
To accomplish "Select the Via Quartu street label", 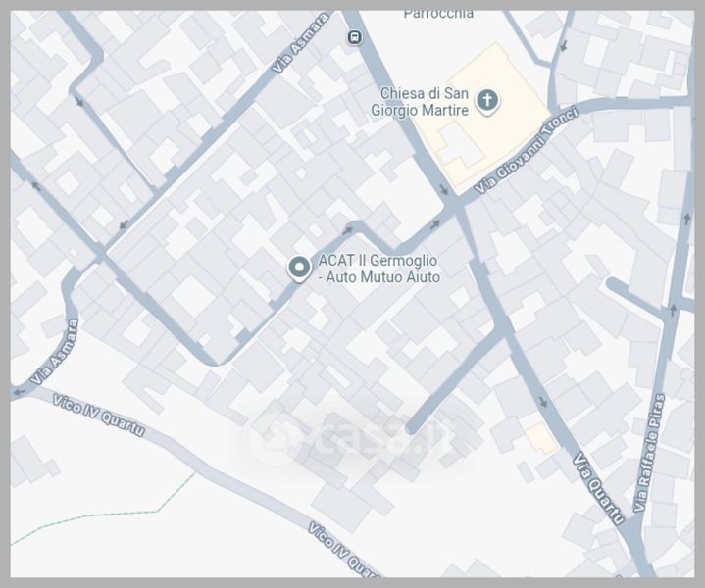I will 599,489.
